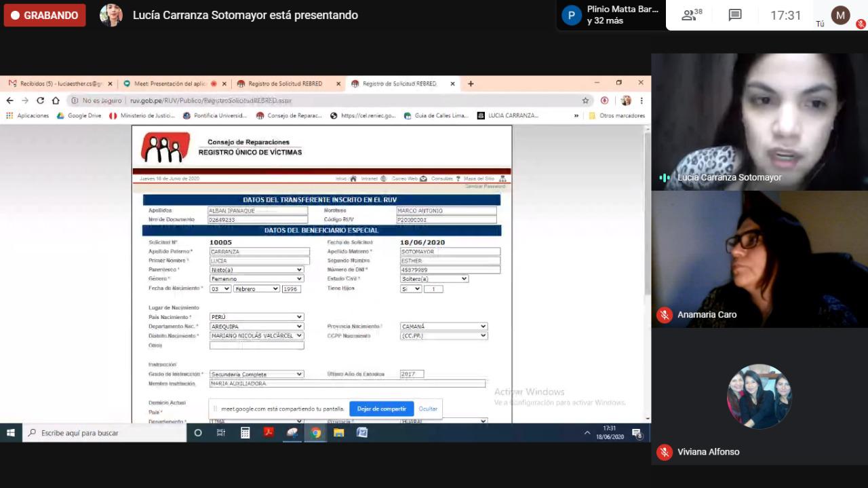The width and height of the screenshot is (868, 488).
Task: Expand the bookmarks overflow chevron
Action: [576, 115]
